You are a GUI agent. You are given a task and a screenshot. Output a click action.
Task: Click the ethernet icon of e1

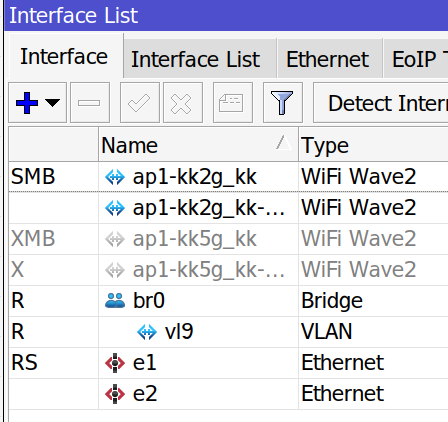[115, 363]
